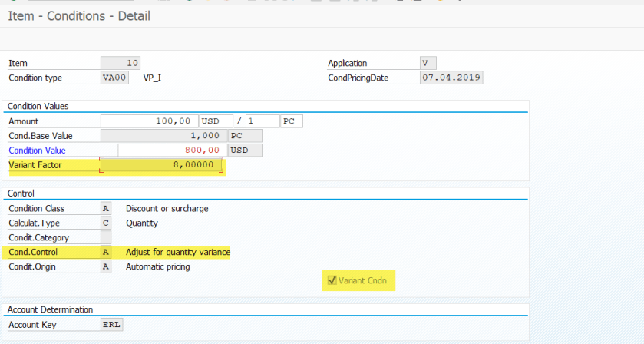Select the Condition type VA00 field
This screenshot has width=644, height=344.
114,78
